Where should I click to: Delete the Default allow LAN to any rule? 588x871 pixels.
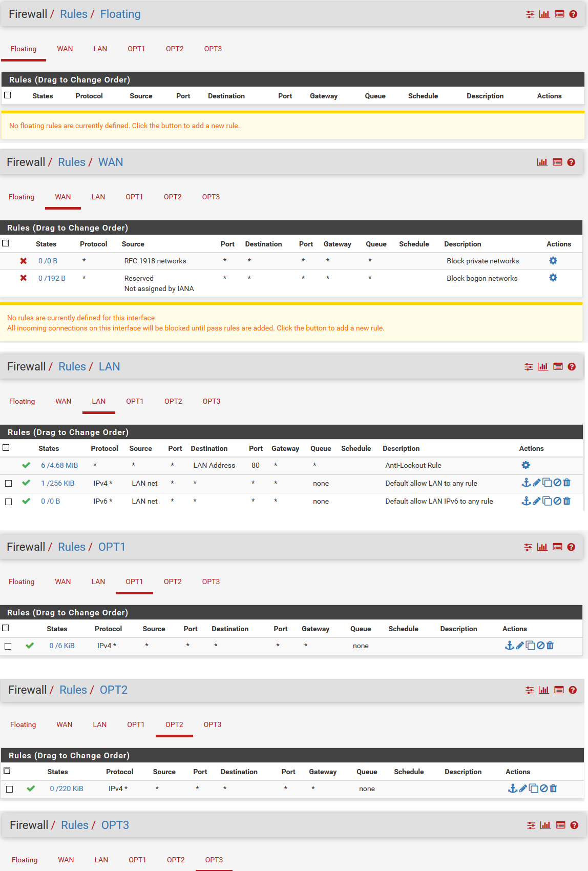tap(566, 483)
